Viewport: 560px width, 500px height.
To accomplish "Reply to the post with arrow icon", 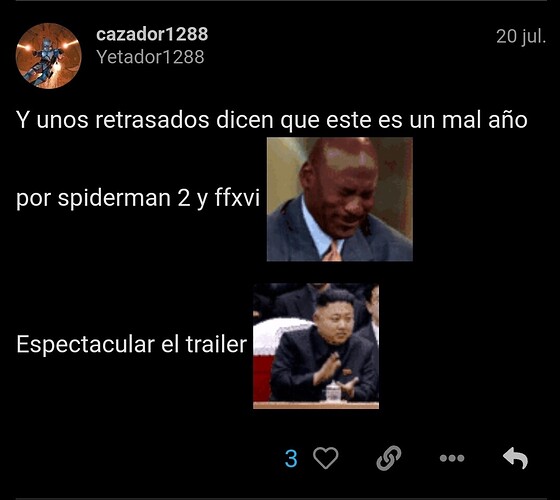I will (x=515, y=458).
